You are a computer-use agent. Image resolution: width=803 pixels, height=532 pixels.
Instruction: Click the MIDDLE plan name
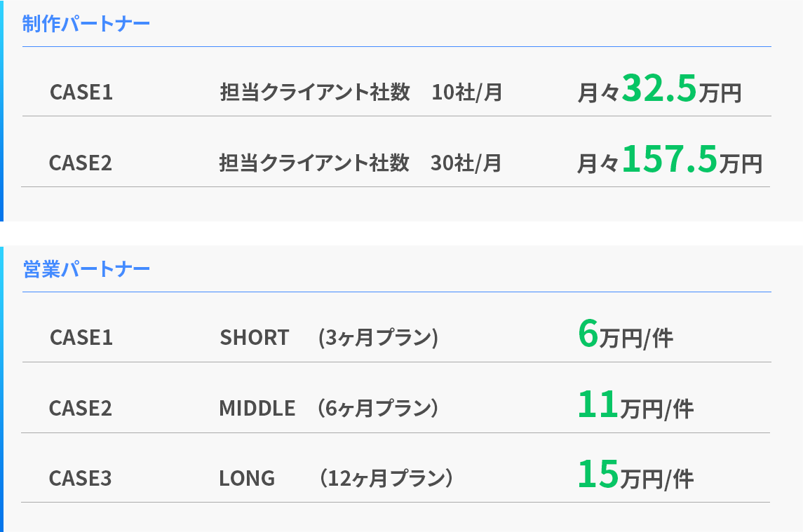[x=257, y=408]
